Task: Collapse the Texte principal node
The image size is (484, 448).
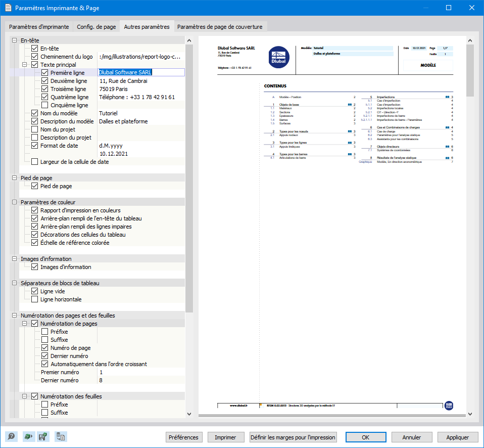Action: coord(24,65)
